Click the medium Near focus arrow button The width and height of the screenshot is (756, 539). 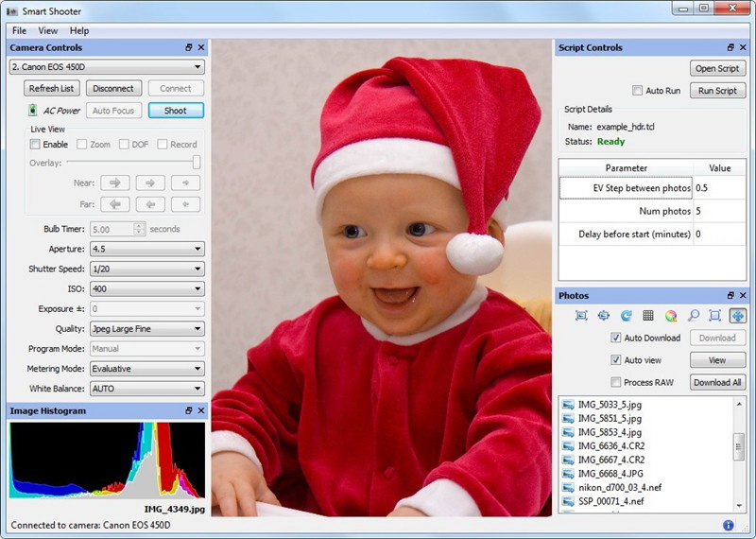tap(150, 183)
